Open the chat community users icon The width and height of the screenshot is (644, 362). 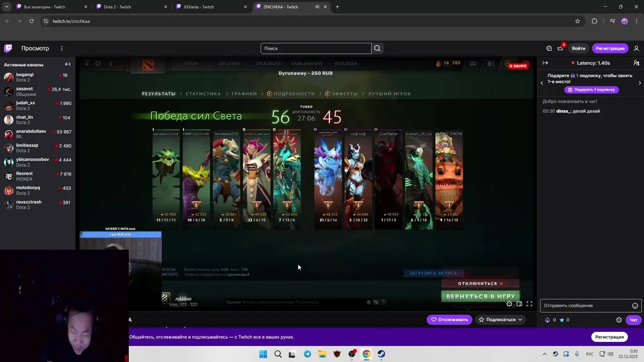[636, 63]
